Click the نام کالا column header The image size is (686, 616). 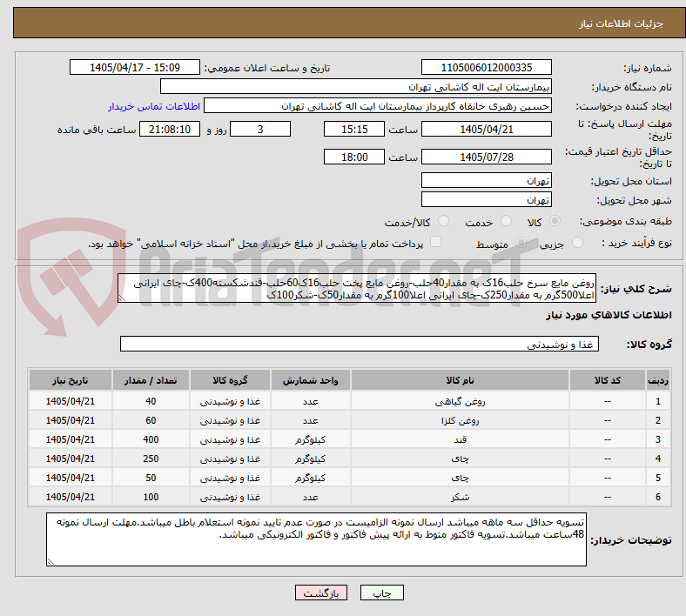coord(460,380)
